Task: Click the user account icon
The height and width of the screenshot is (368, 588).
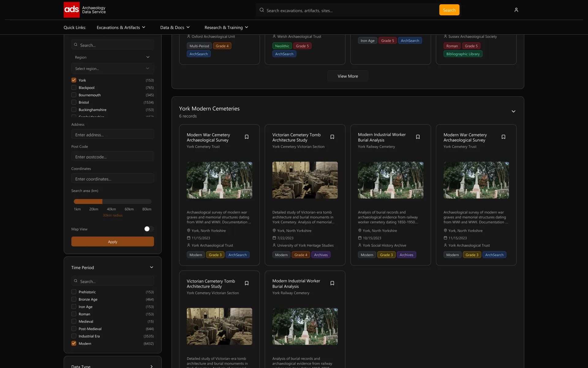Action: tap(516, 10)
